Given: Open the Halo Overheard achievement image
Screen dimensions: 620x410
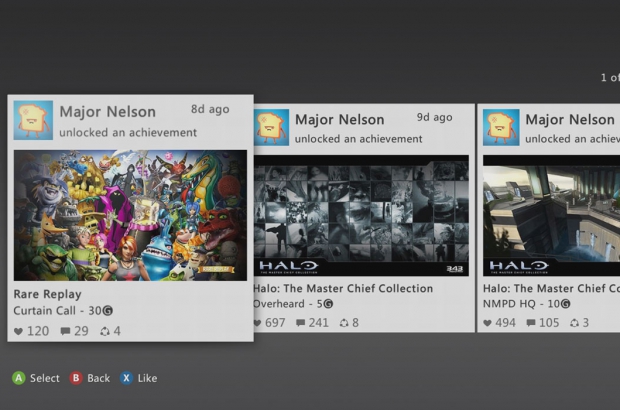Looking at the screenshot, I should click(x=361, y=215).
